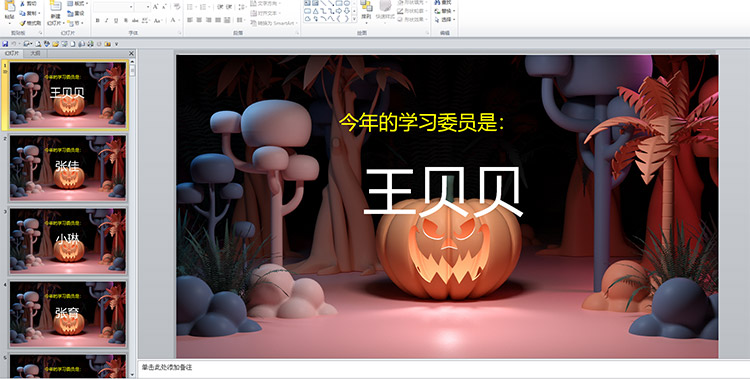750x379 pixels.
Task: Open the Section (节) dropdown
Action: (75, 23)
